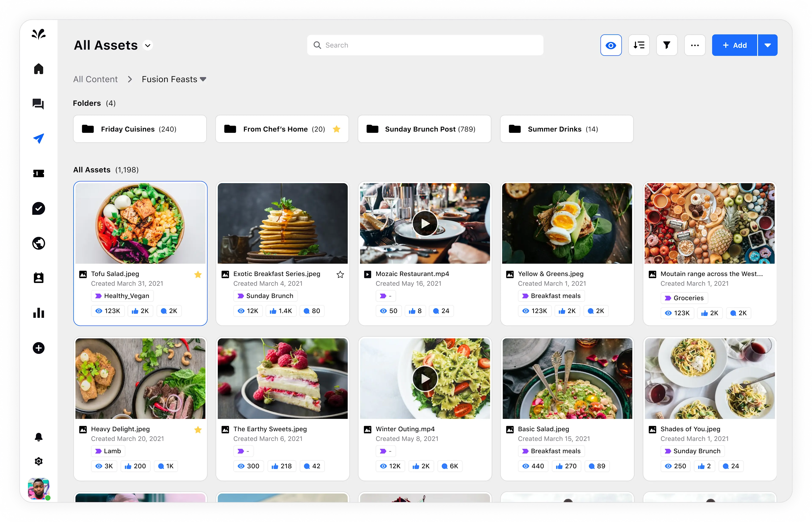The height and width of the screenshot is (522, 812).
Task: Expand the All Assets title dropdown
Action: 148,45
